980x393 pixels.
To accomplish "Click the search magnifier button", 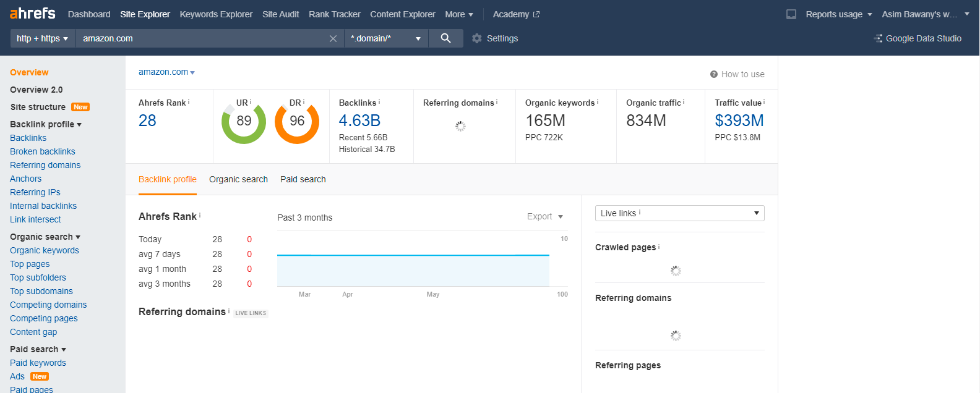I will [x=445, y=38].
